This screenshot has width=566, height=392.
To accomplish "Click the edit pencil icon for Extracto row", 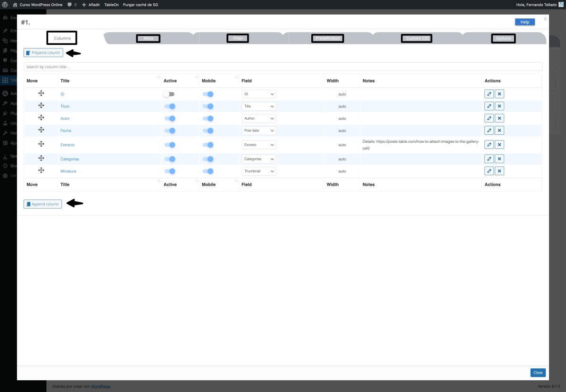I will [489, 145].
